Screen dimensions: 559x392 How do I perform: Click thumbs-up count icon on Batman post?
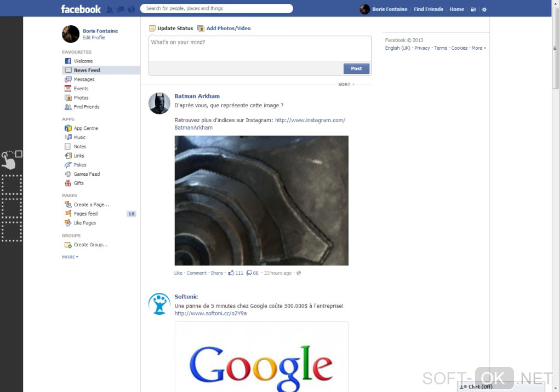(x=231, y=273)
